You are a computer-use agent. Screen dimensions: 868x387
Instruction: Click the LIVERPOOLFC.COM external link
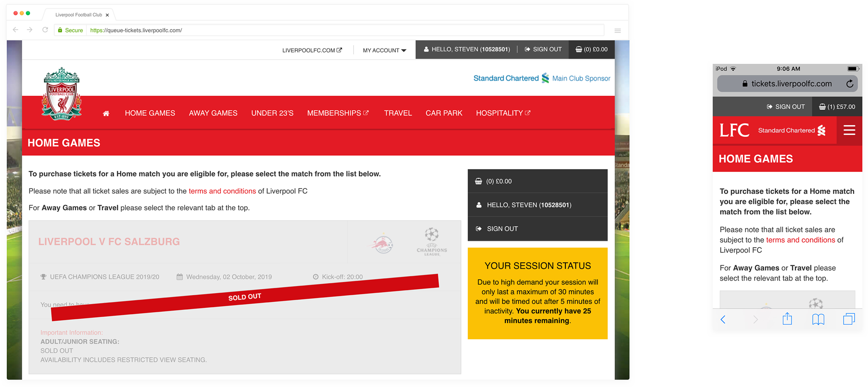click(x=312, y=50)
